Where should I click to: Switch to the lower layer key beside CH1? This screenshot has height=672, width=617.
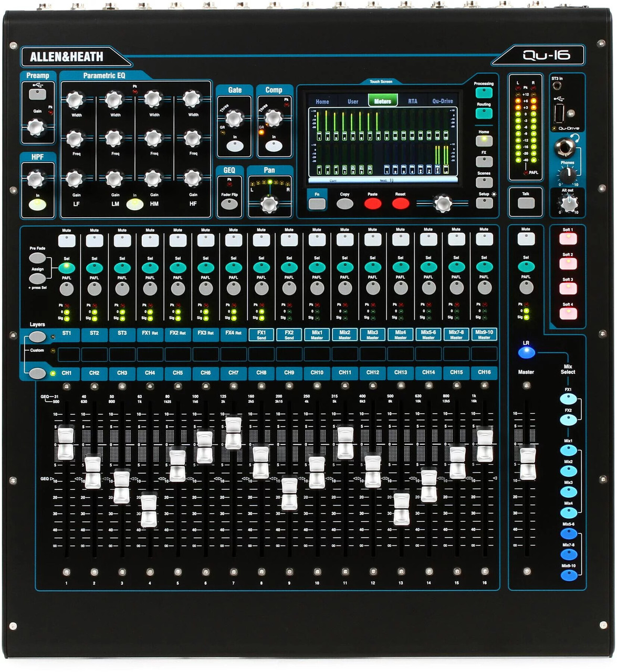(x=37, y=373)
